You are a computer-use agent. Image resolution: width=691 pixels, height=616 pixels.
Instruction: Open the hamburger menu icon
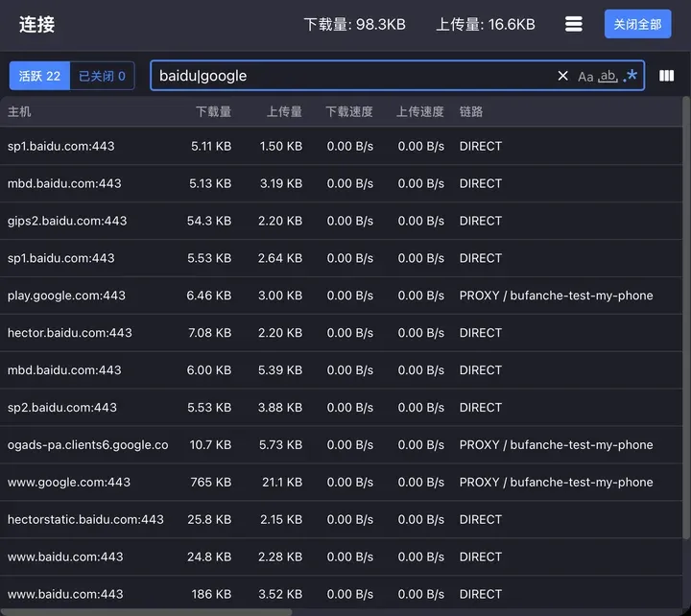pos(573,24)
